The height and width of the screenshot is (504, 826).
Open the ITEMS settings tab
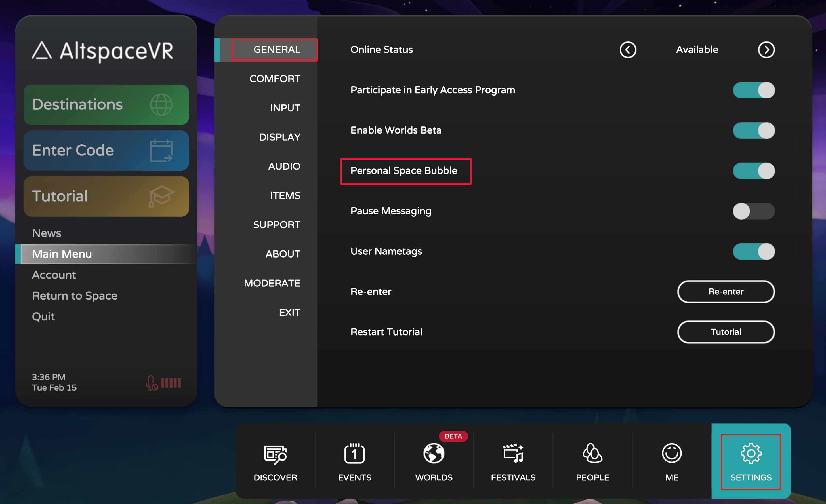click(x=285, y=195)
